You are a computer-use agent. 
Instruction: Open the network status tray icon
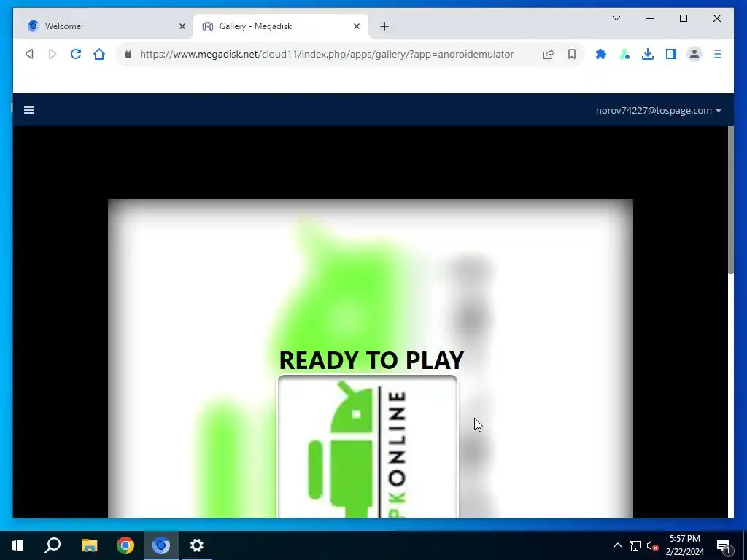click(635, 545)
